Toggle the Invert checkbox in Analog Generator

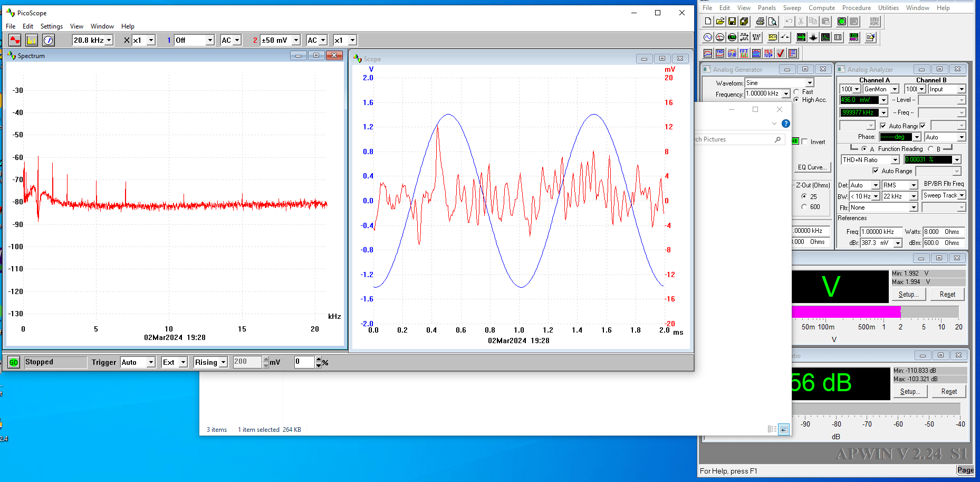[x=805, y=141]
